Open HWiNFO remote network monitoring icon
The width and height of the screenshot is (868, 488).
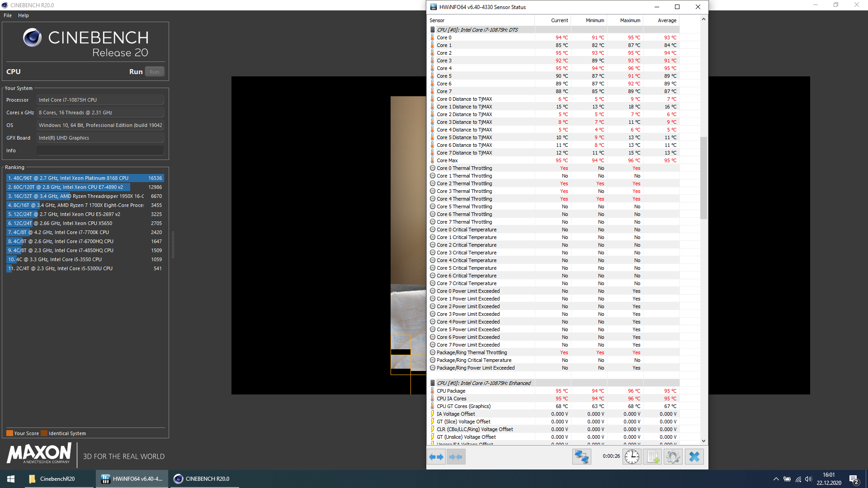pyautogui.click(x=581, y=457)
